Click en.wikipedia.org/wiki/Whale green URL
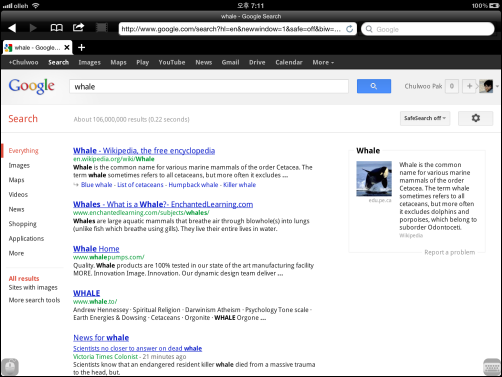This screenshot has height=377, width=502. pyautogui.click(x=114, y=159)
